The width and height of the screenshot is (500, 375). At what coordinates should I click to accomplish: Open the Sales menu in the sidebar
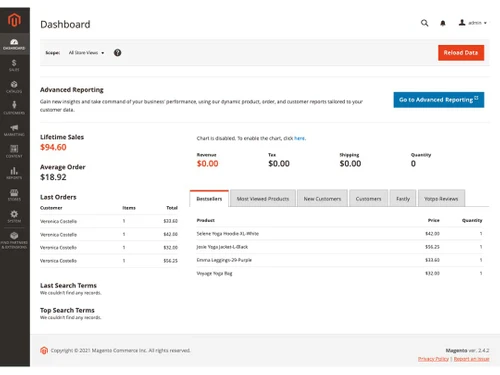pos(14,65)
